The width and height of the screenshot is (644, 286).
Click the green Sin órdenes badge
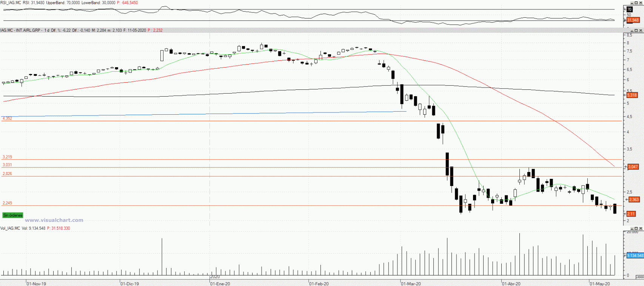pos(13,215)
